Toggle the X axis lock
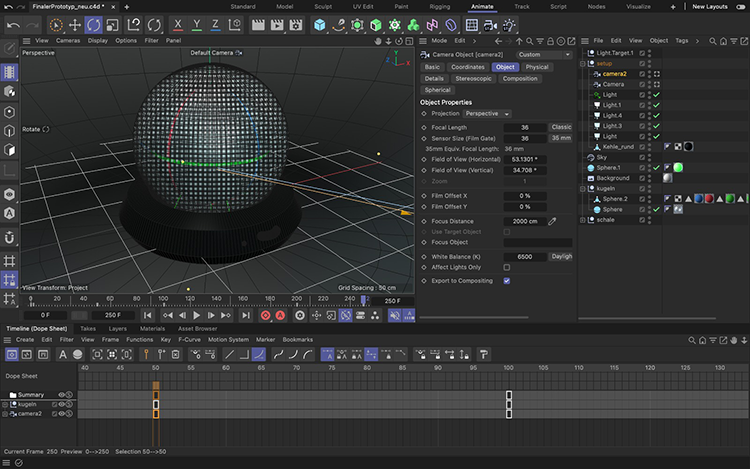This screenshot has width=750, height=469. (178, 23)
